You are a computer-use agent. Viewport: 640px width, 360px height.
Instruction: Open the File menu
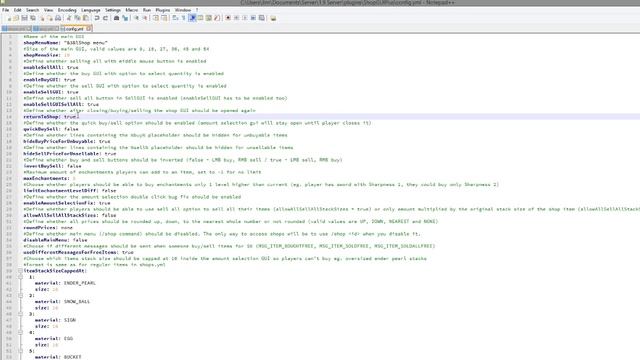(6, 10)
